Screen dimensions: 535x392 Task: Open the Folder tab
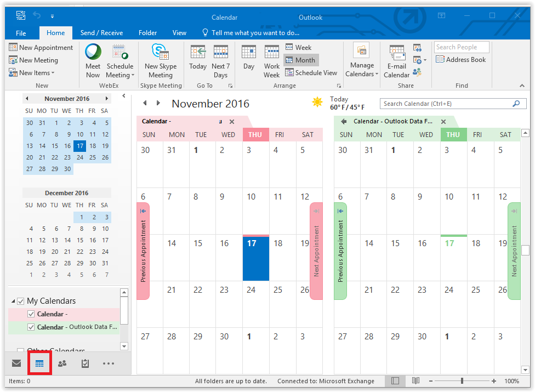pyautogui.click(x=148, y=33)
